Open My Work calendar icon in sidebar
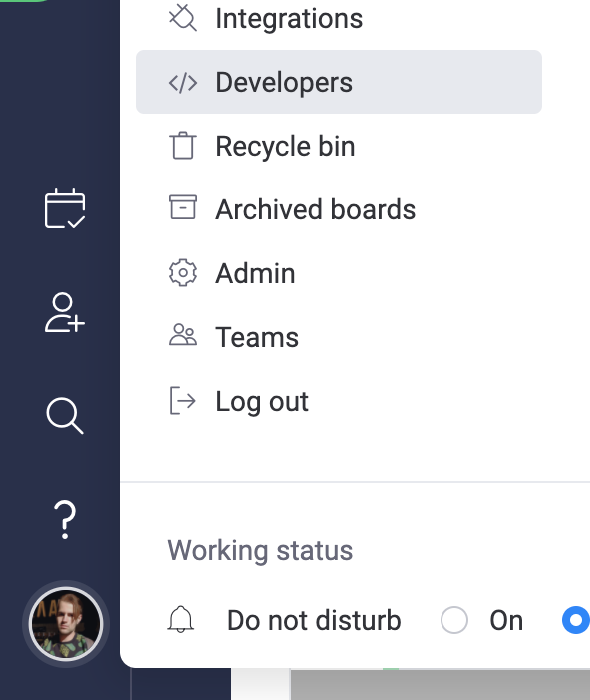The image size is (590, 700). [x=65, y=208]
